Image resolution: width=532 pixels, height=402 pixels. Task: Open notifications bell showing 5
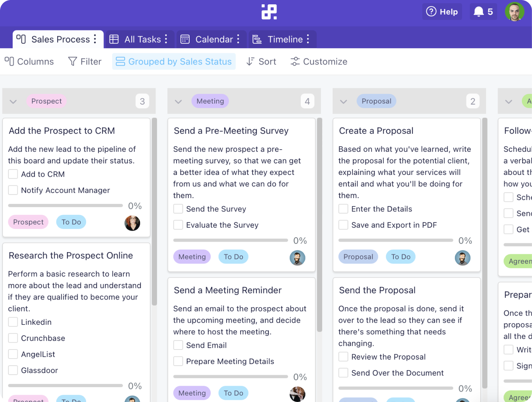[483, 12]
